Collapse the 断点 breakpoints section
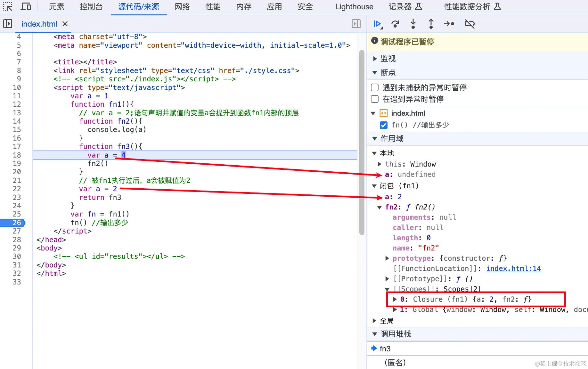The image size is (588, 369). [x=375, y=73]
